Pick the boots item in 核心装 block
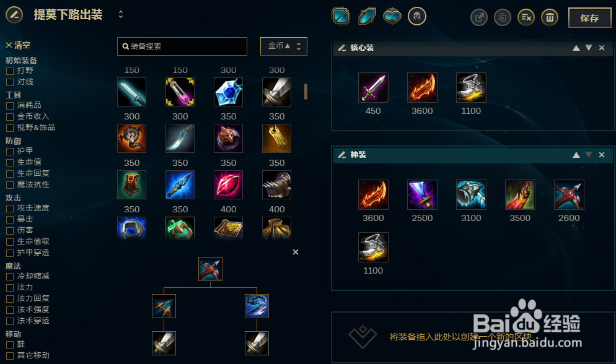 (471, 87)
